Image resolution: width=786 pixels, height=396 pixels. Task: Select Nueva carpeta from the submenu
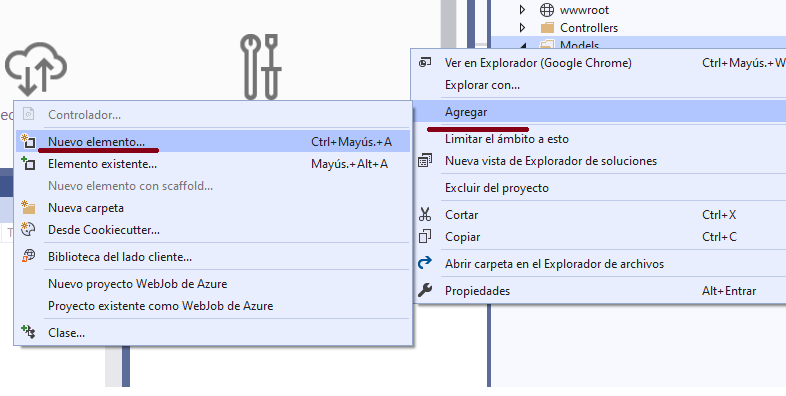pyautogui.click(x=213, y=208)
